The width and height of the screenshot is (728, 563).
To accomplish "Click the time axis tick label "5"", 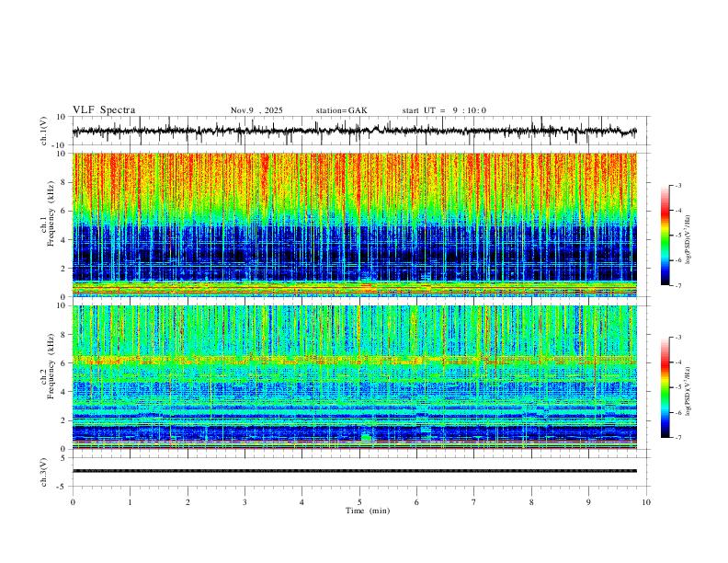I will 359,502.
